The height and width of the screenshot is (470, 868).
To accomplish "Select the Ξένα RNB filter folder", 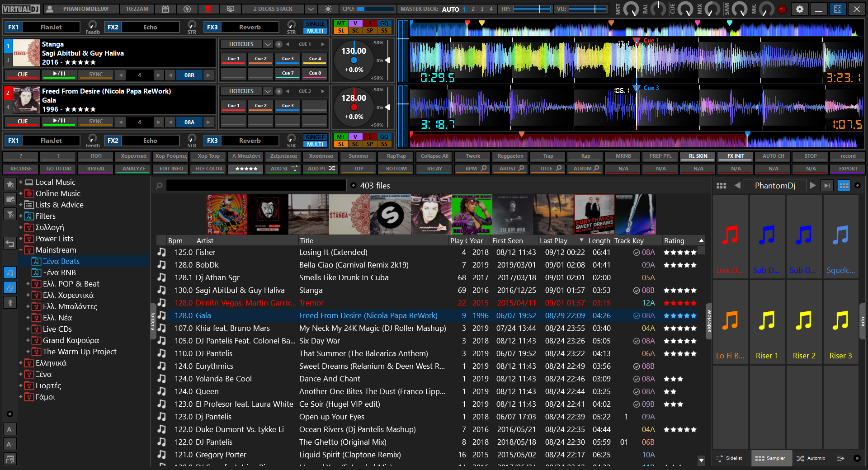I will click(59, 273).
